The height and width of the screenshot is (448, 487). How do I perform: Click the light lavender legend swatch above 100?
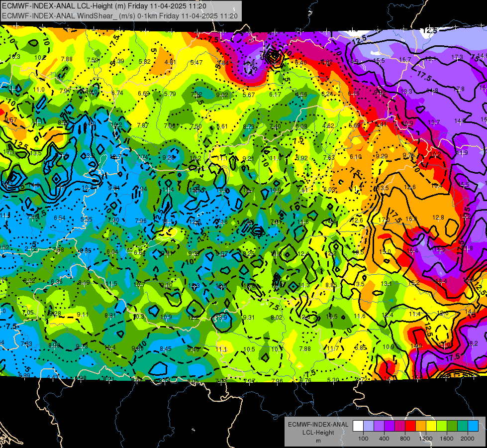click(x=369, y=426)
